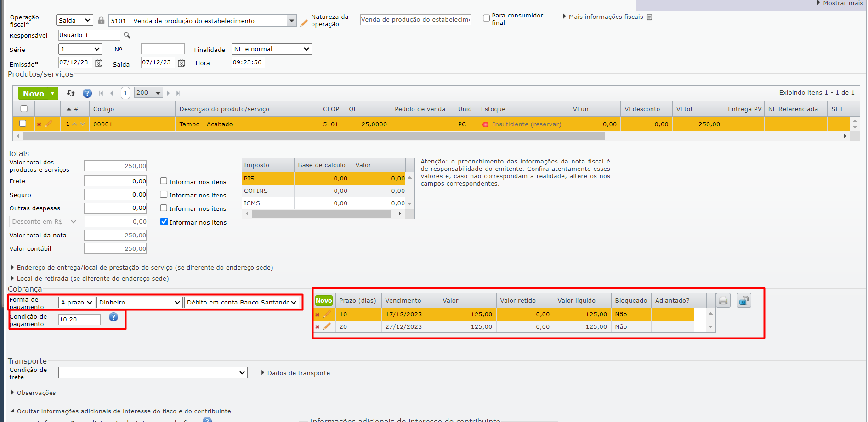Click the search icon next to Responsável
This screenshot has height=422, width=868.
127,35
